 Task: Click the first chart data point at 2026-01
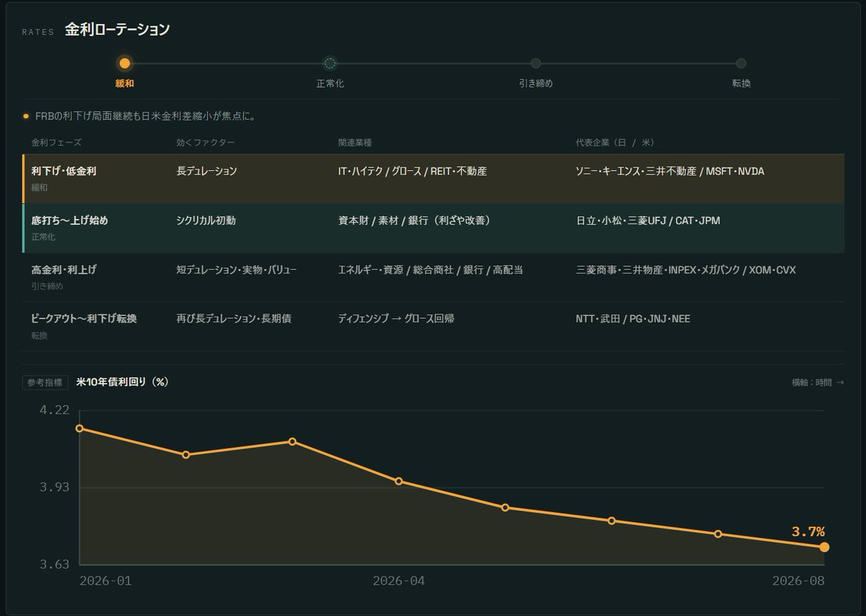click(79, 428)
